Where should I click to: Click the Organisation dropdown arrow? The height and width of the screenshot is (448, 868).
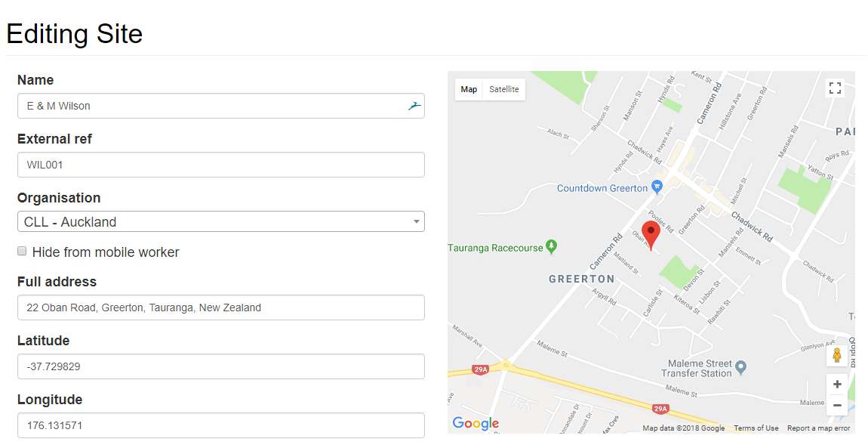point(416,222)
